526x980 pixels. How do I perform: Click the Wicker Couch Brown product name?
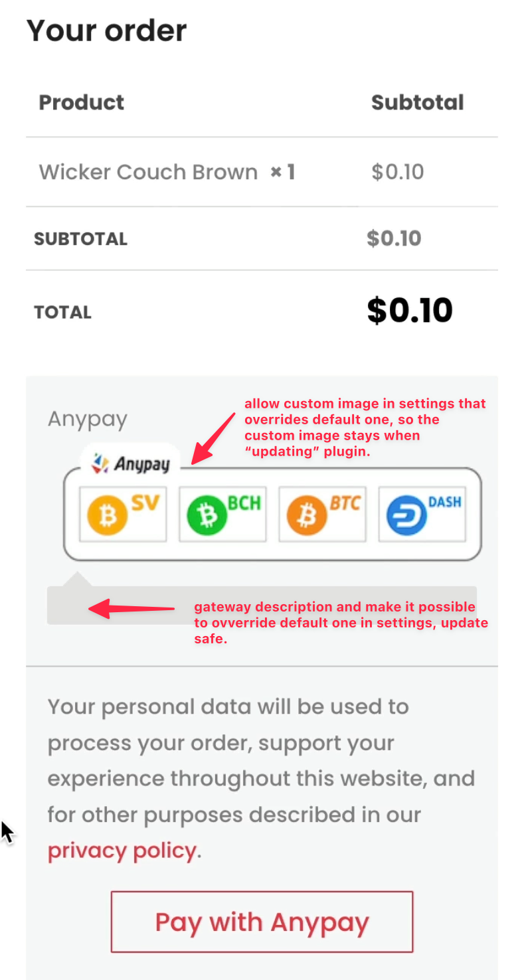147,171
